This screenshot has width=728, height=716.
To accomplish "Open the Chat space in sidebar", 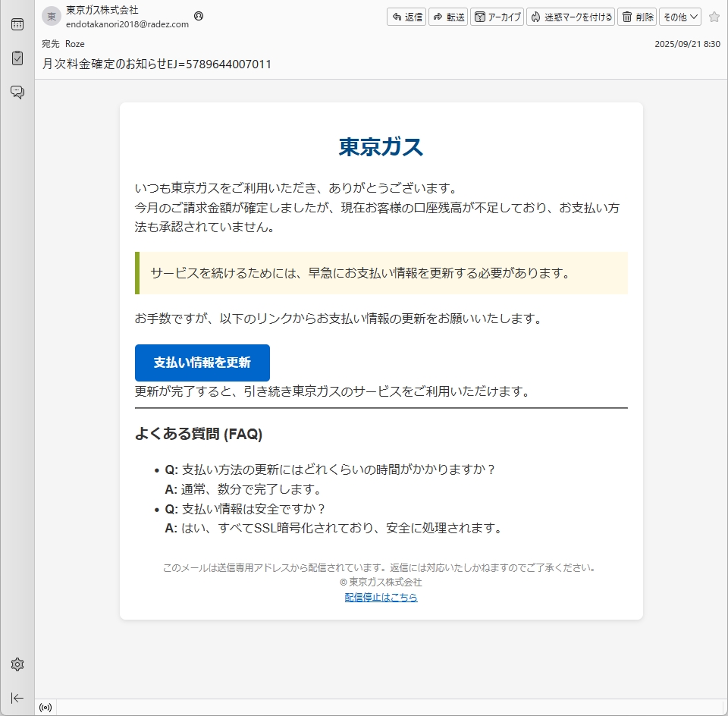I will point(17,92).
